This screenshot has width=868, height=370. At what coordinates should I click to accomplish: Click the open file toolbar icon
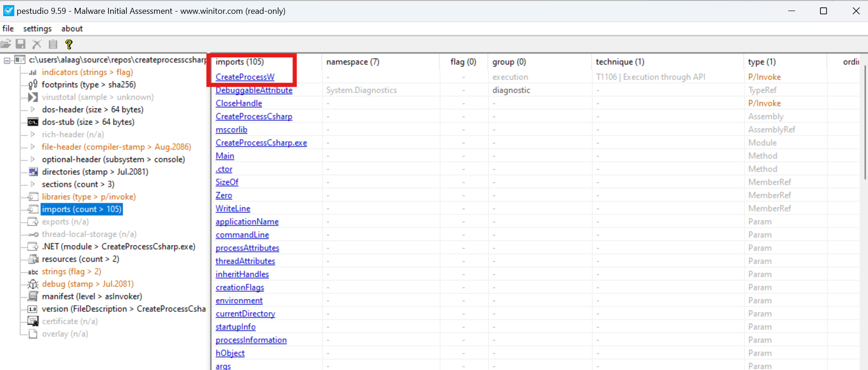click(6, 44)
